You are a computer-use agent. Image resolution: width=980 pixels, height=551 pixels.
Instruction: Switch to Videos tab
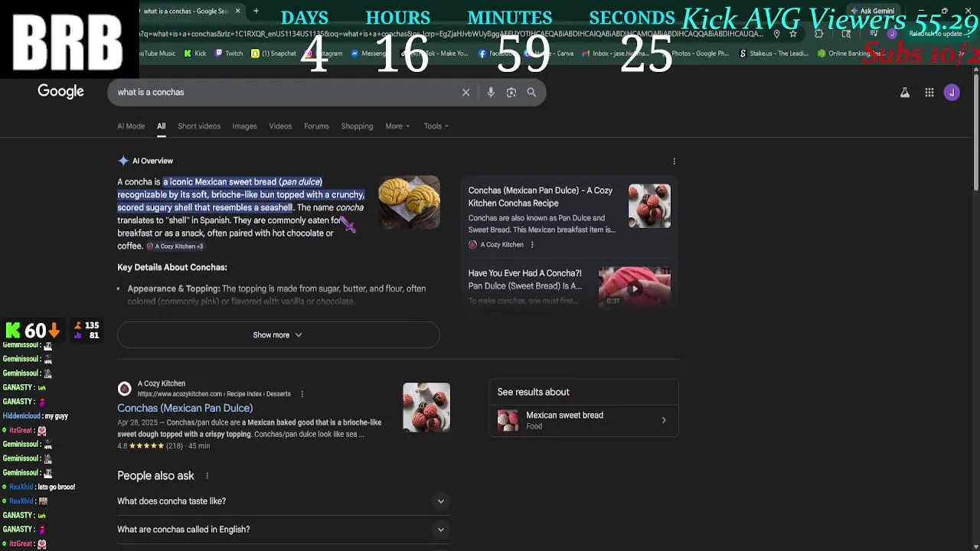tap(280, 126)
